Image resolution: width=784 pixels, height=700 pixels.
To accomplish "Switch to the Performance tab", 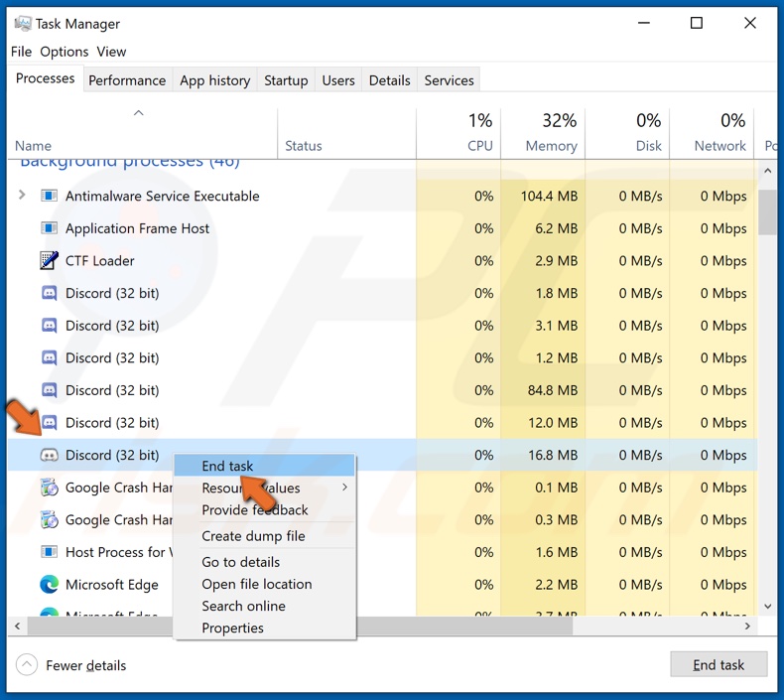I will pos(127,80).
